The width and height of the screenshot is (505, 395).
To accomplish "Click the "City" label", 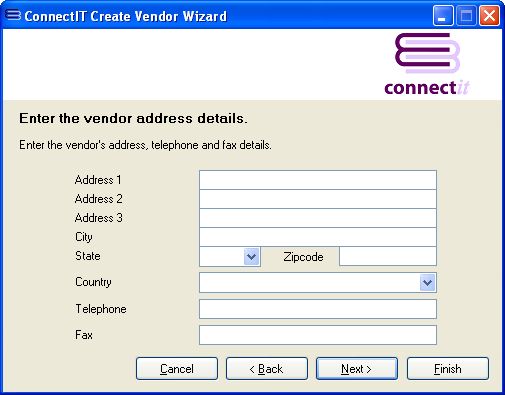I will coord(84,237).
